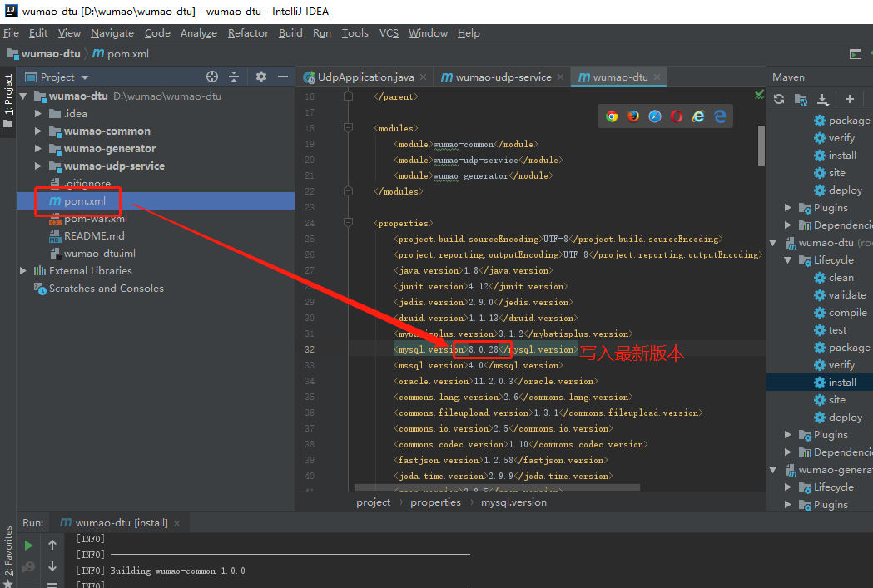Open in Firefox browser icon
Screen dimensions: 873x588
[633, 116]
